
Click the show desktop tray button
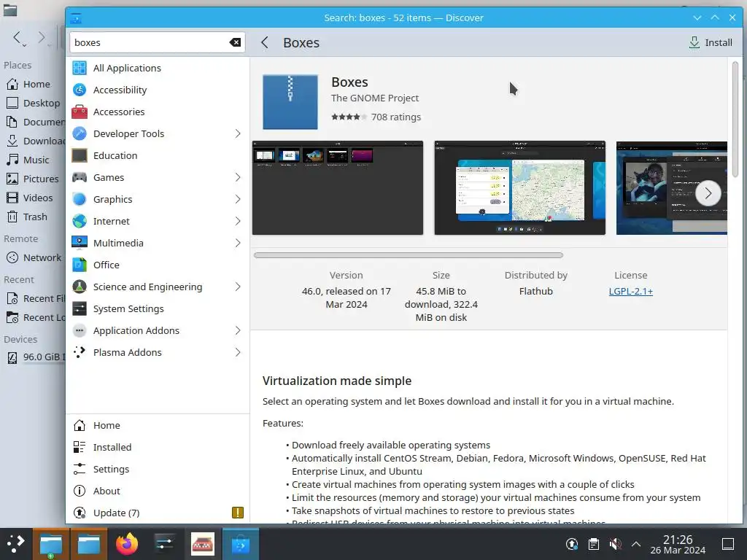(x=728, y=544)
